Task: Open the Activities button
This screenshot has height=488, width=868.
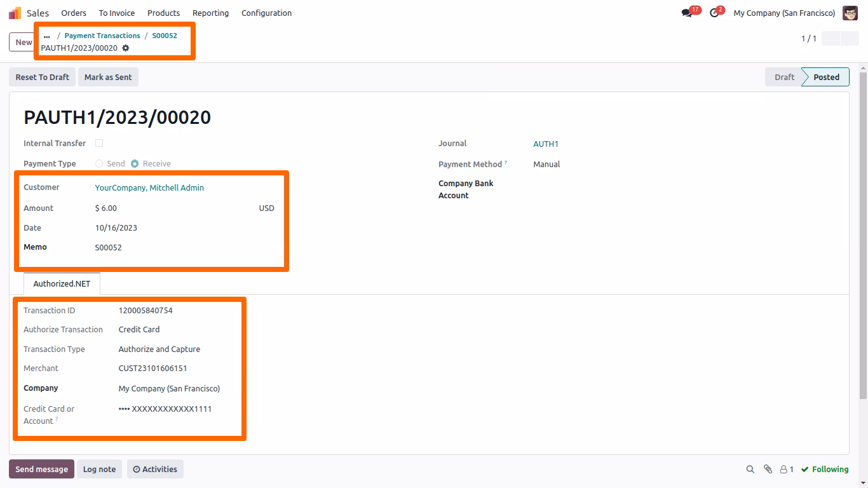Action: pyautogui.click(x=155, y=470)
